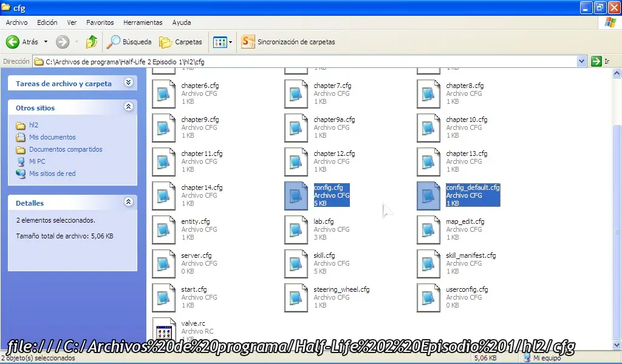Go back with the Atrás button
Image resolution: width=622 pixels, height=364 pixels.
tap(22, 42)
